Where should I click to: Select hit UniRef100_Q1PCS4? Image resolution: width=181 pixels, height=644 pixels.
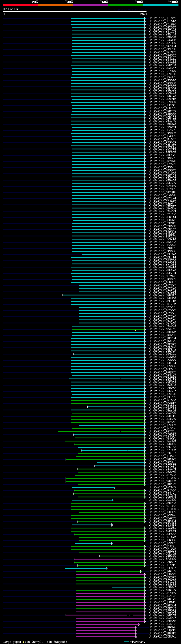click(162, 338)
